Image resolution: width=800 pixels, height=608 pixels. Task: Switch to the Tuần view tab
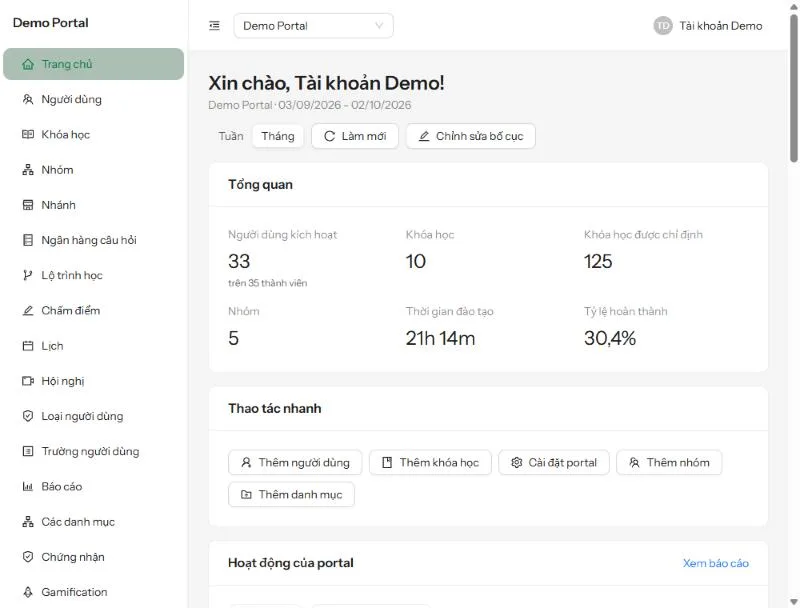click(x=231, y=136)
